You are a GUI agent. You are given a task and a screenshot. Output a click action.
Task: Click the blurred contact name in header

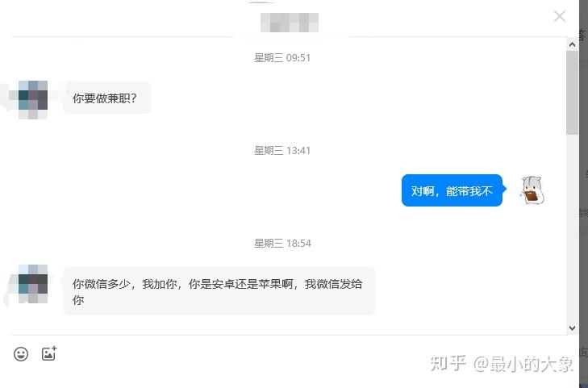pyautogui.click(x=290, y=22)
